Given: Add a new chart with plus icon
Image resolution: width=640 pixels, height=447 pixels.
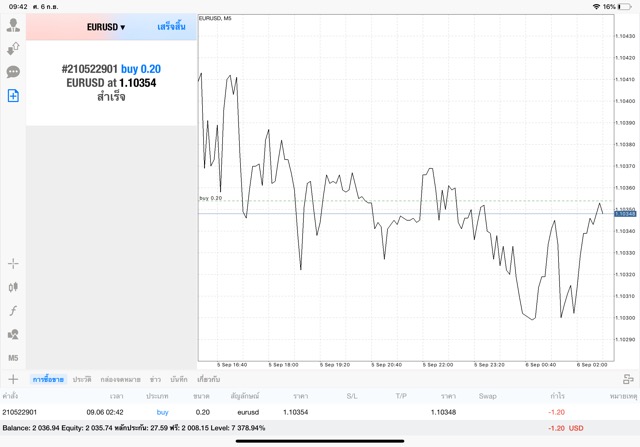Looking at the screenshot, I should tap(13, 379).
